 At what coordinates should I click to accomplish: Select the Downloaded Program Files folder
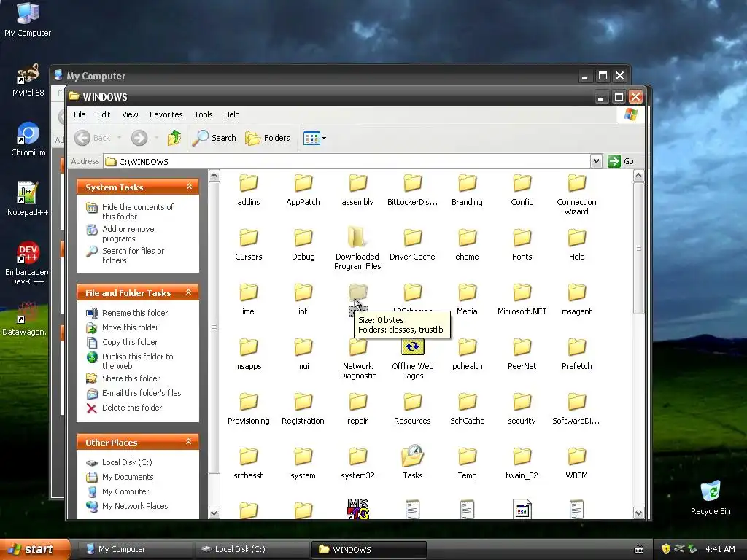click(357, 249)
